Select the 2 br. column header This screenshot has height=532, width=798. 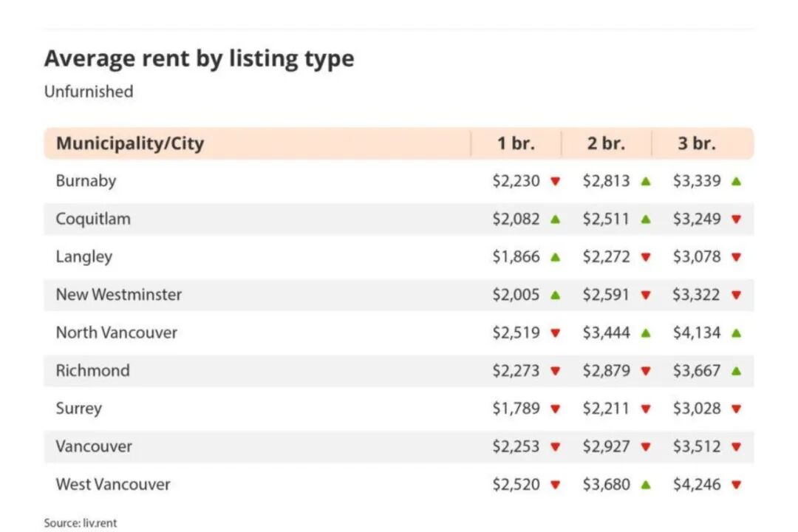point(606,143)
